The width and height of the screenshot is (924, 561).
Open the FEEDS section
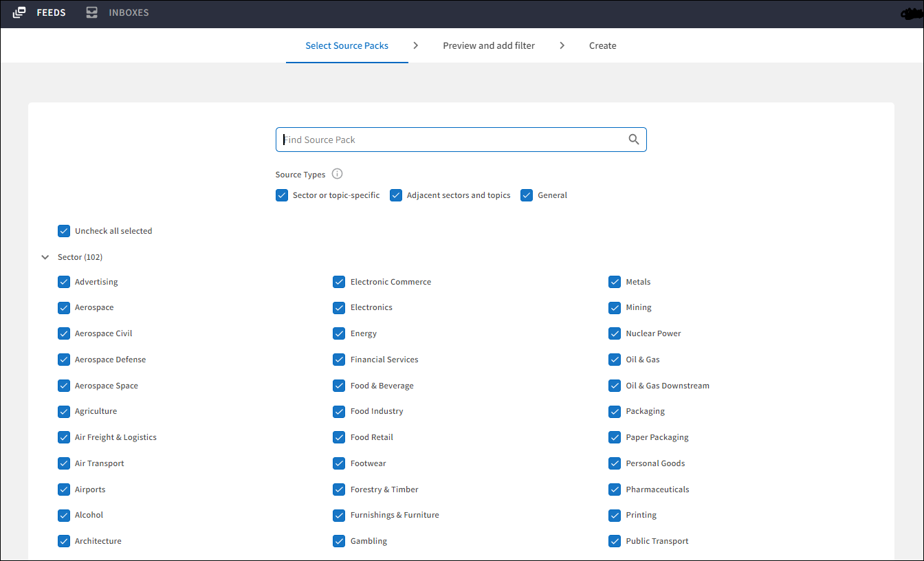tap(51, 12)
